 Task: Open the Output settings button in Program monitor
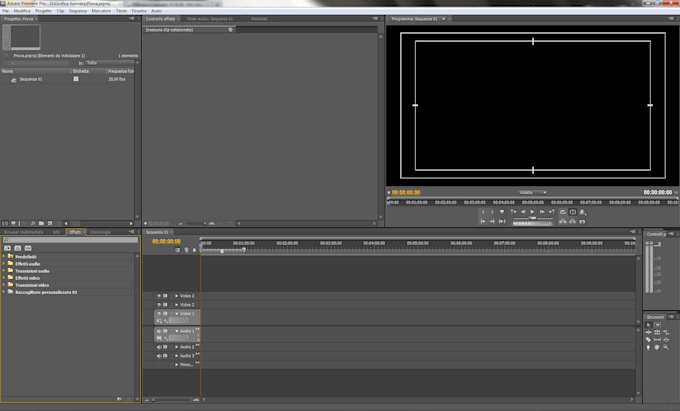coord(582,212)
